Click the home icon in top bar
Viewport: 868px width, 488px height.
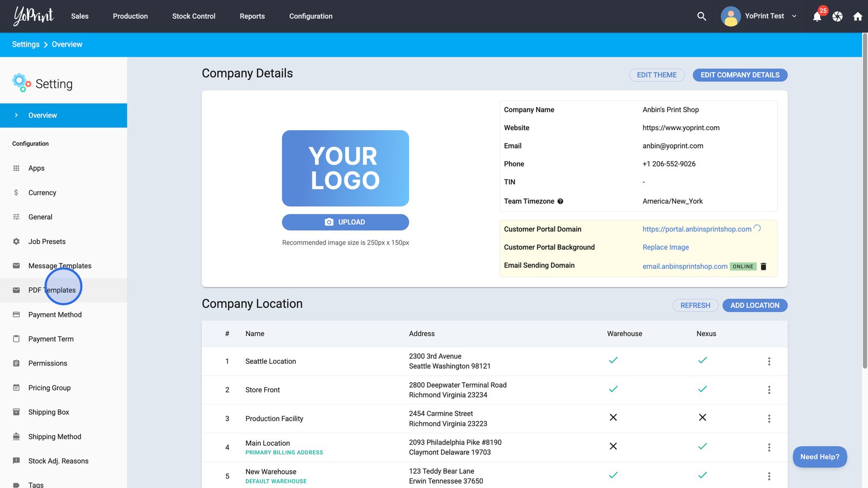click(858, 17)
